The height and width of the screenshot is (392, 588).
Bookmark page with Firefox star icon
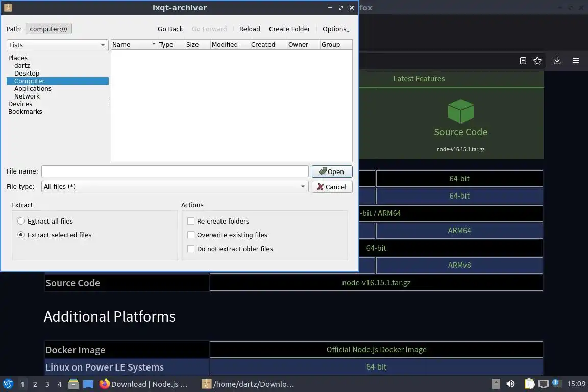click(537, 61)
